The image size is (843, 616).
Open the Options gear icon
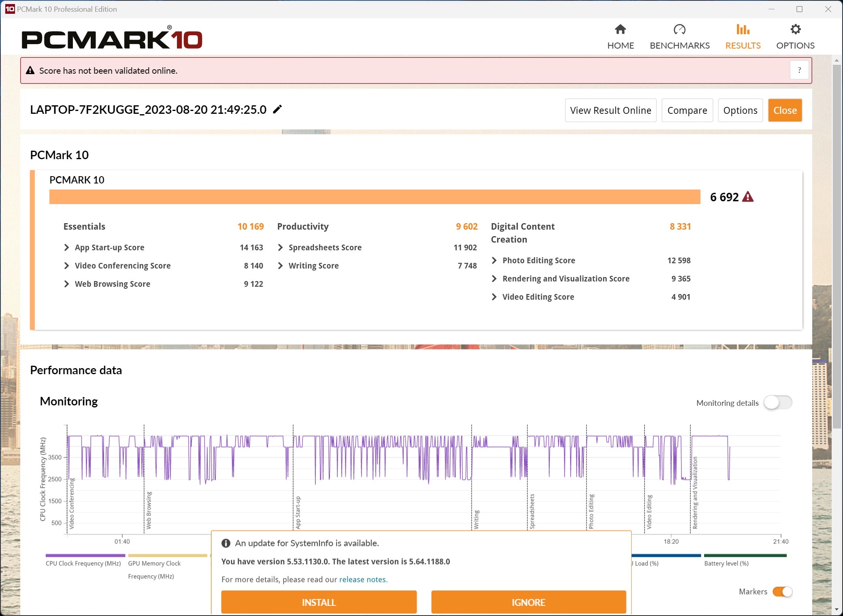click(x=795, y=29)
